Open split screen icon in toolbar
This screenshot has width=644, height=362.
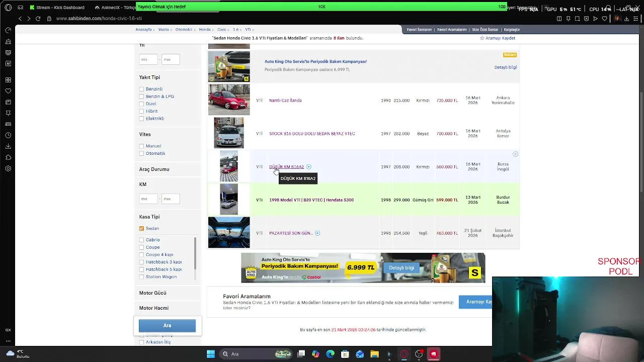[x=559, y=19]
